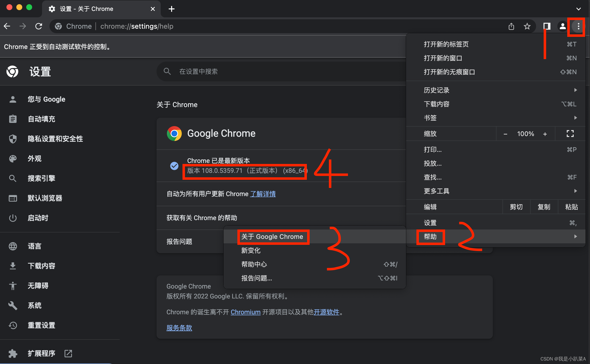Click the bookmark star icon
Screen dimensions: 590x364
tap(527, 26)
